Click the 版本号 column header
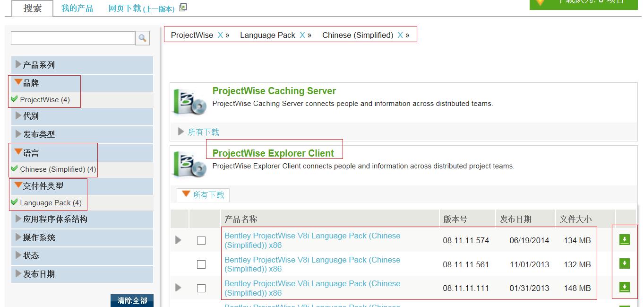The image size is (644, 307). [467, 219]
